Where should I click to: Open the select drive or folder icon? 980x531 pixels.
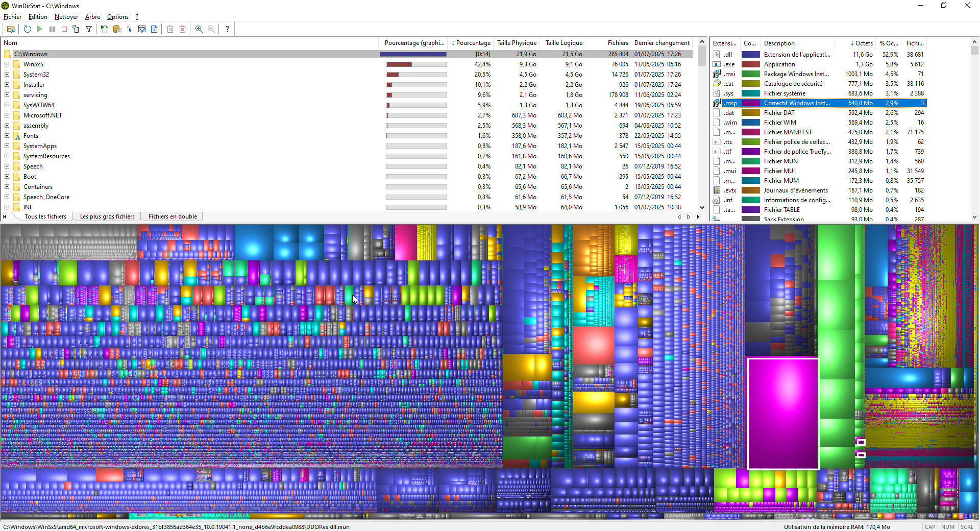click(11, 29)
